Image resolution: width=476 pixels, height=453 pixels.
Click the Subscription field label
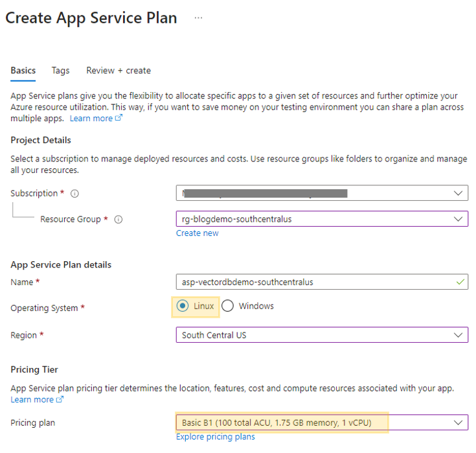pos(34,193)
